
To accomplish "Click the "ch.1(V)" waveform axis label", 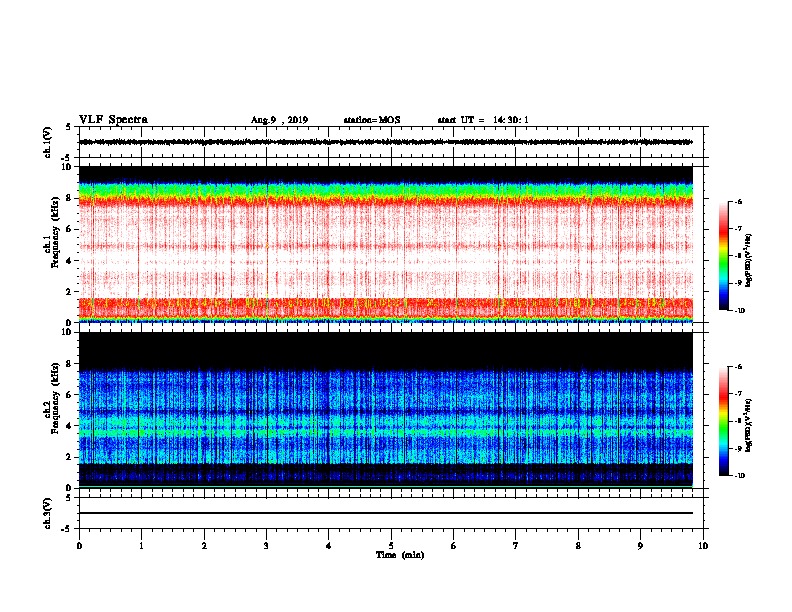I will pyautogui.click(x=47, y=142).
